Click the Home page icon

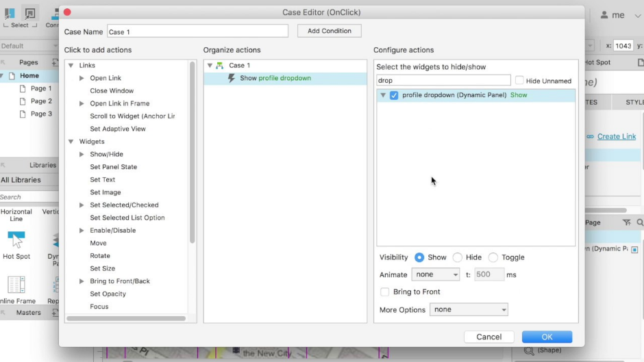(12, 76)
